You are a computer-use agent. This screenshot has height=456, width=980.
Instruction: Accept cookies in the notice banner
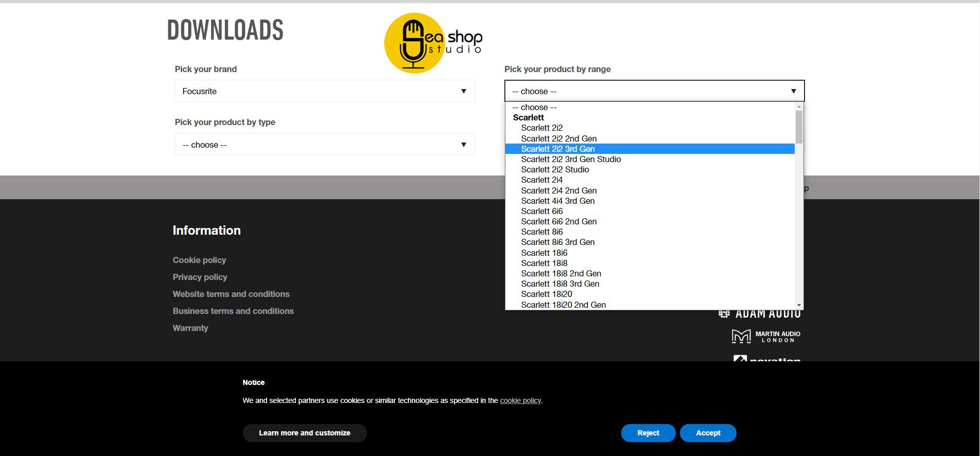(708, 433)
